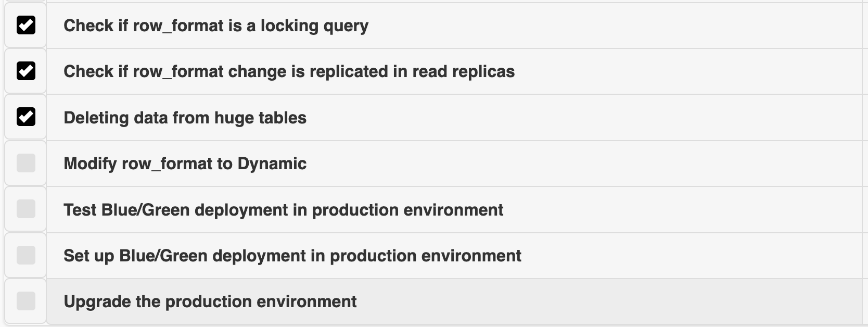This screenshot has height=327, width=868.
Task: Check 'Set up Blue/Green deployment in production environment'
Action: coord(26,255)
